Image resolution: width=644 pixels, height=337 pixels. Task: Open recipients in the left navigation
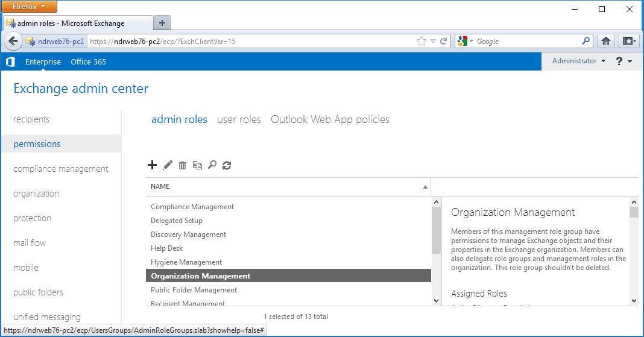tap(31, 119)
